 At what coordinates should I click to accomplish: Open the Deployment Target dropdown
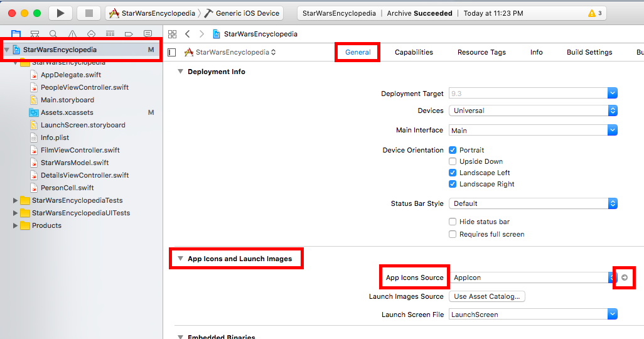tap(613, 94)
